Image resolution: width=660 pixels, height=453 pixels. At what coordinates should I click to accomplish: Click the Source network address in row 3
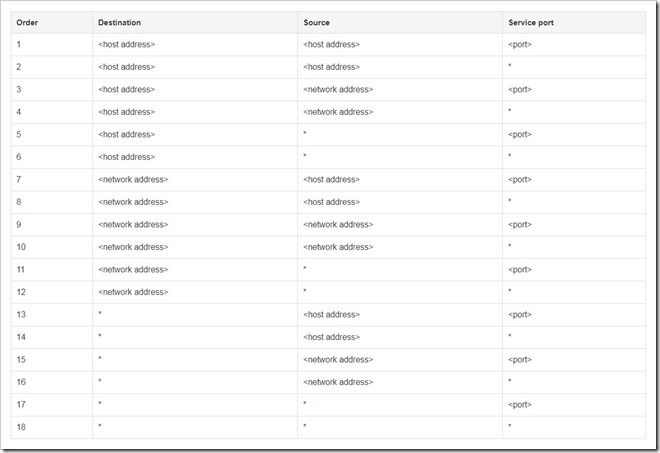[337, 89]
